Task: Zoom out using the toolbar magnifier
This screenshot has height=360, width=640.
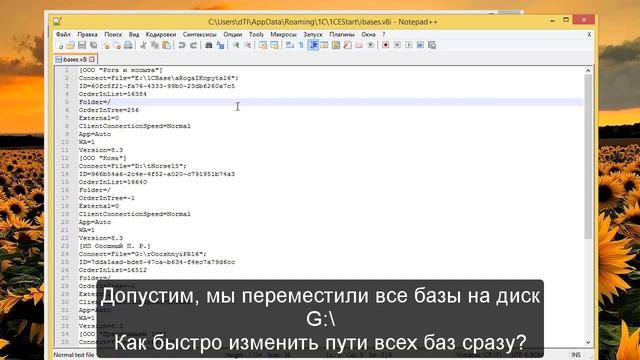Action: 248,45
